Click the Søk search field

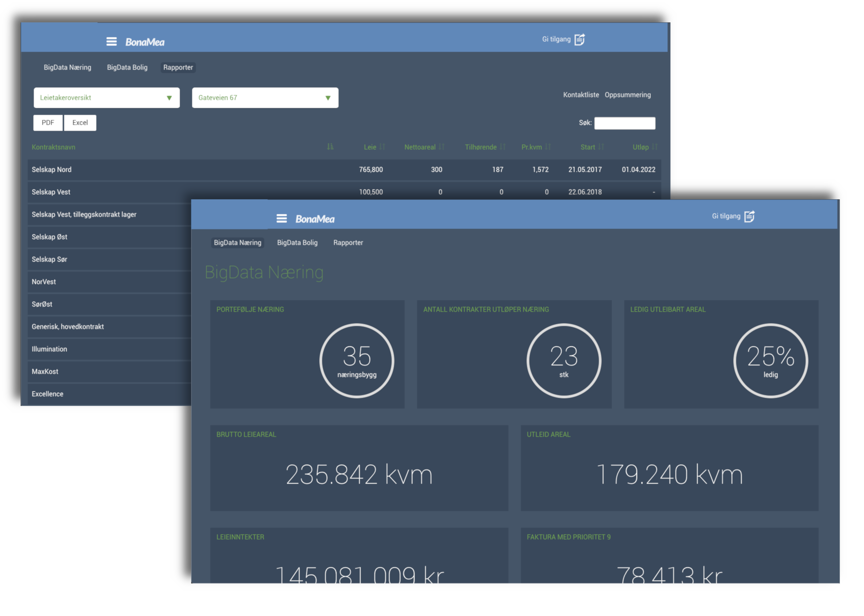point(624,123)
